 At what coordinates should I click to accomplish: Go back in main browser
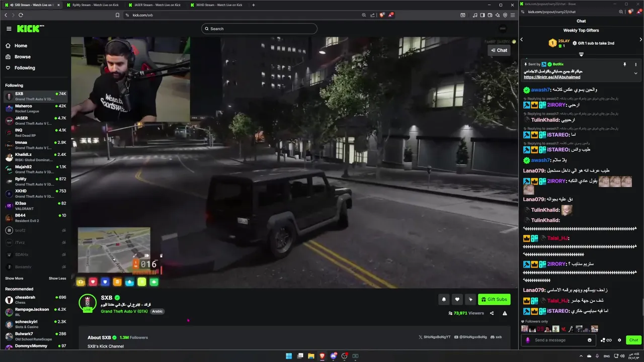[x=6, y=15]
